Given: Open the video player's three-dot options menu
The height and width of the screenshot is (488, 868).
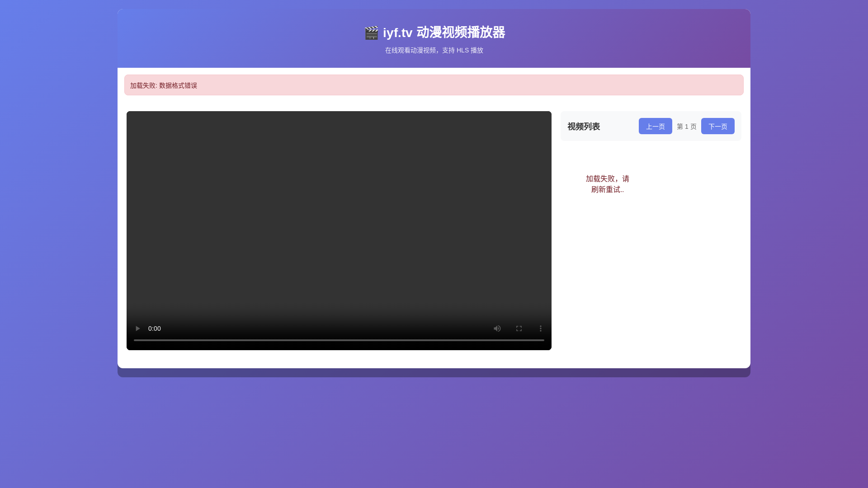Looking at the screenshot, I should tap(541, 328).
